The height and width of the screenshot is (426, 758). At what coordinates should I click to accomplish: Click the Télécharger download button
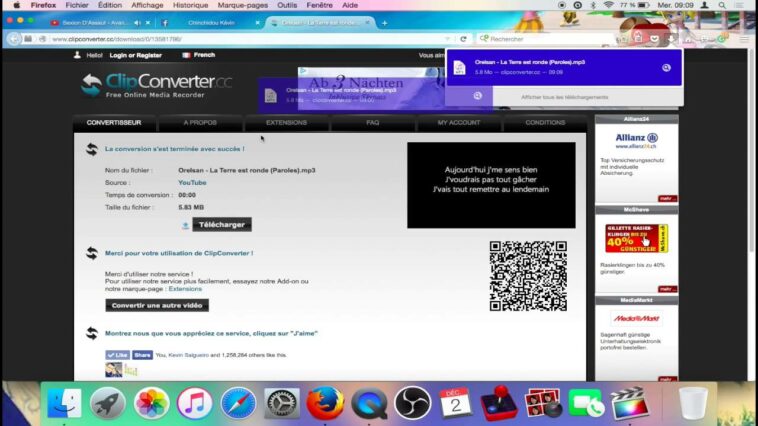tap(222, 225)
